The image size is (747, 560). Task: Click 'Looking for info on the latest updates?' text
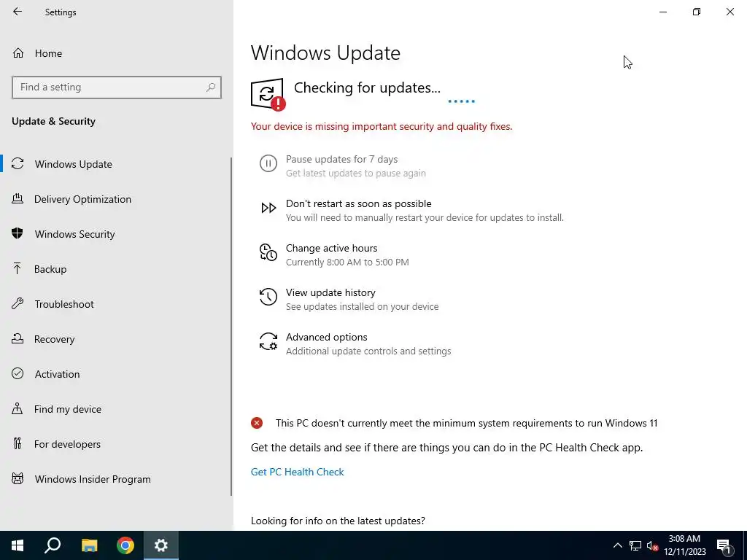click(338, 521)
